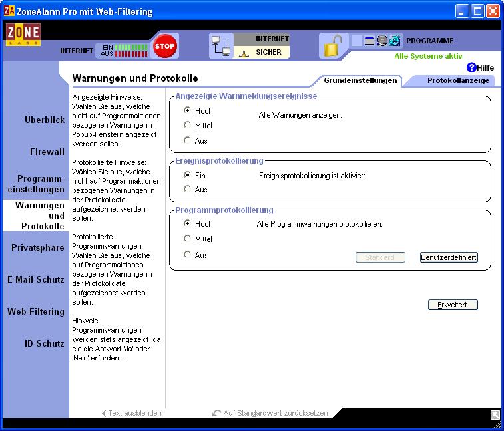Click the open padlock Internet lock icon
This screenshot has height=431, width=504.
point(332,45)
